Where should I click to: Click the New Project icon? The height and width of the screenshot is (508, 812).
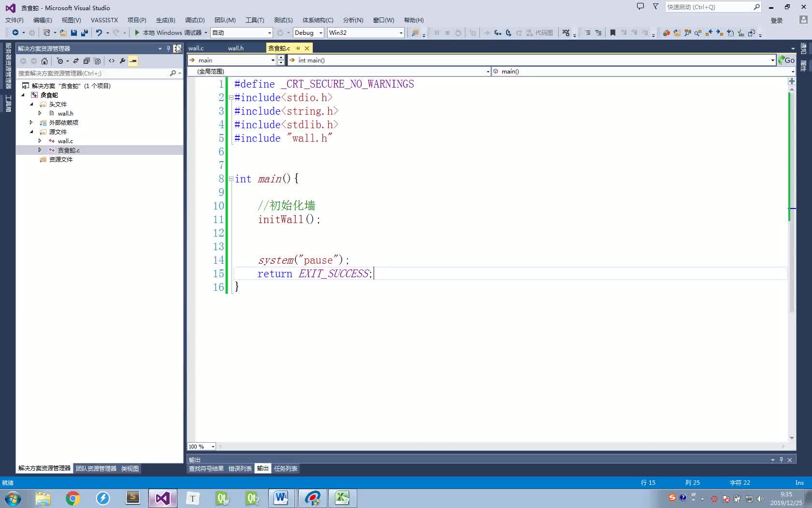pyautogui.click(x=46, y=33)
